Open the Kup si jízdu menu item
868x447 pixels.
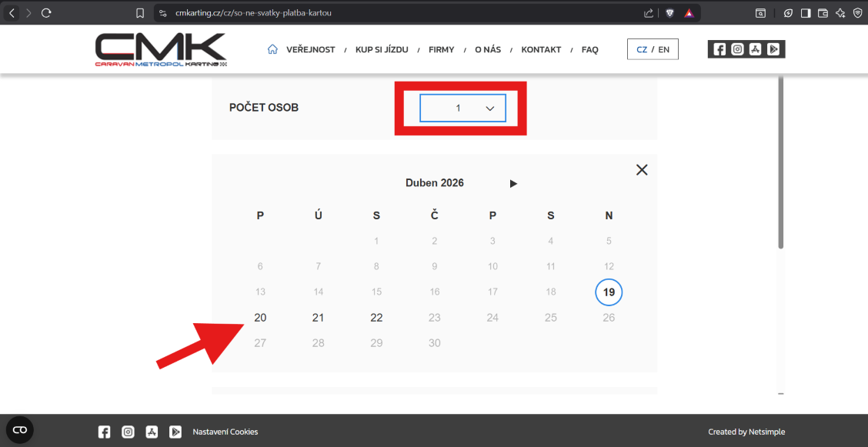382,49
